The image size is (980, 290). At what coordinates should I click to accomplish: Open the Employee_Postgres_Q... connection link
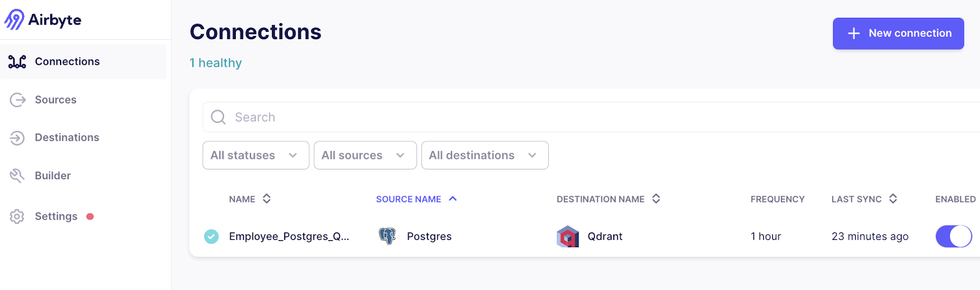[x=289, y=236]
